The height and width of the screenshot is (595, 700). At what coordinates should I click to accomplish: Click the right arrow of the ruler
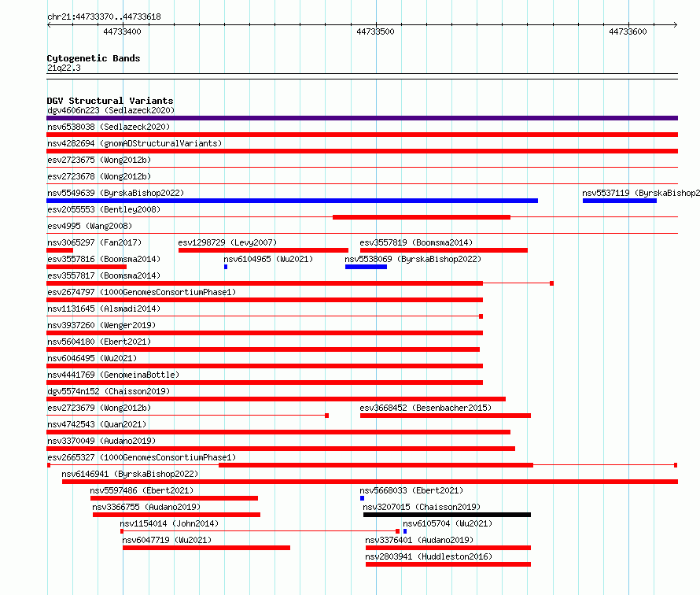click(676, 24)
